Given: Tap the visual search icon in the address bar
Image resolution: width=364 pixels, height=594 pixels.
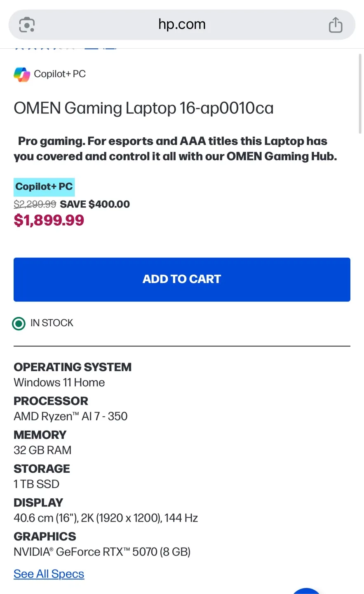Looking at the screenshot, I should pyautogui.click(x=26, y=25).
